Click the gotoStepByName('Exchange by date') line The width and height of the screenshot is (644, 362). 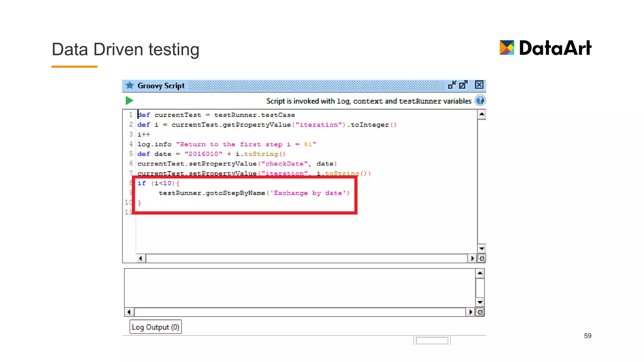tap(254, 193)
